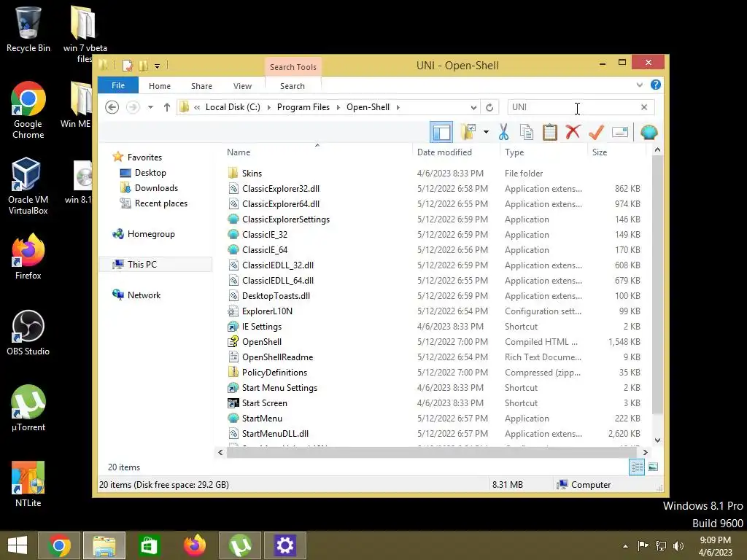747x560 pixels.
Task: Select Desktop under Favorites
Action: 150,172
